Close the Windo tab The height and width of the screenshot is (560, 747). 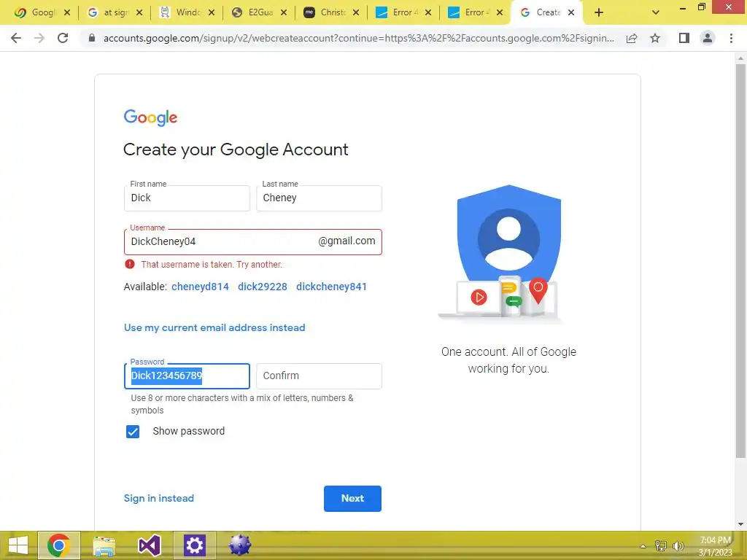pyautogui.click(x=212, y=12)
